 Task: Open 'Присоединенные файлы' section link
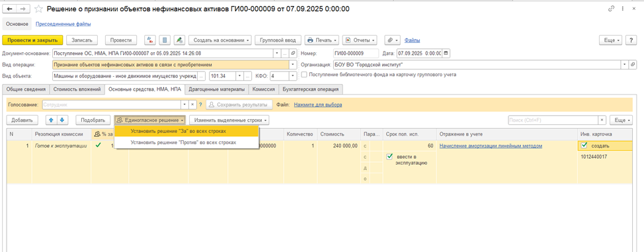click(63, 24)
